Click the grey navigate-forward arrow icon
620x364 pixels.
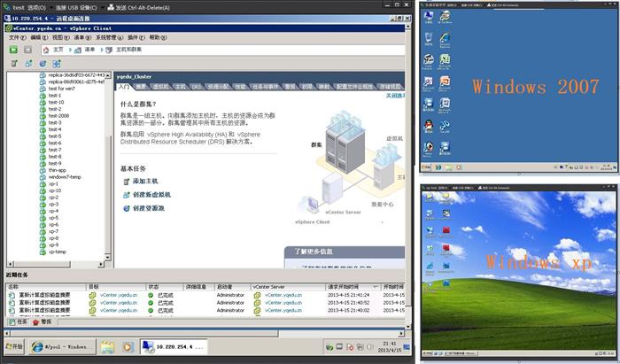point(27,50)
